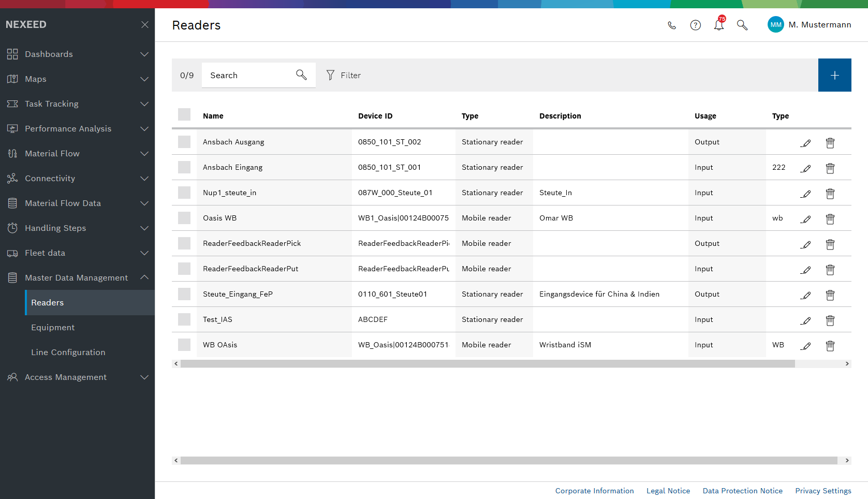Viewport: 868px width, 499px height.
Task: Delete the WB OAsis reader
Action: [x=830, y=346]
